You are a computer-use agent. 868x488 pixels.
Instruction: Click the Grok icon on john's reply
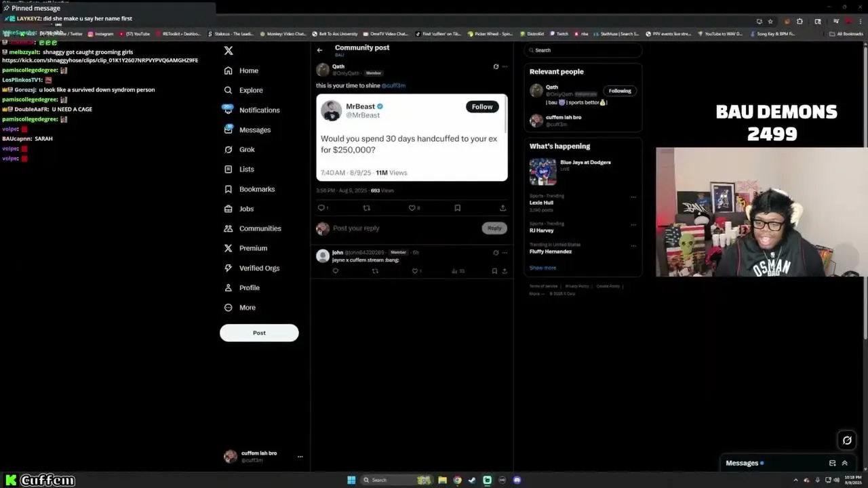click(x=496, y=253)
